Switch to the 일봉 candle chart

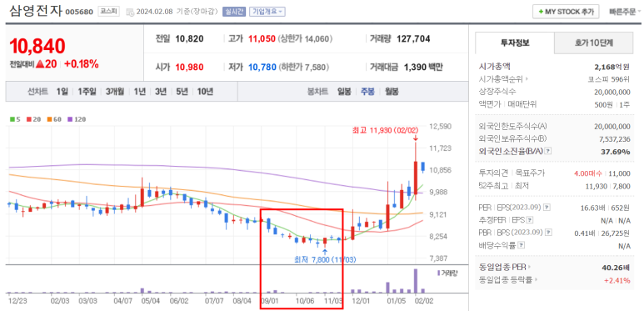pos(344,91)
